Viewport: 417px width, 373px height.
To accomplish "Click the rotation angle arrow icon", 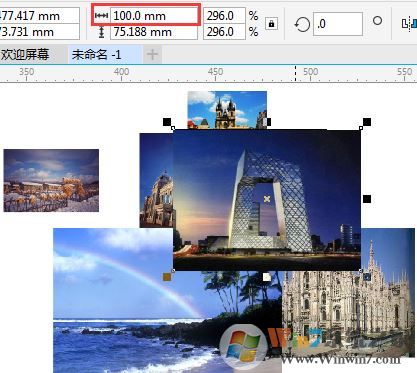I will click(302, 24).
